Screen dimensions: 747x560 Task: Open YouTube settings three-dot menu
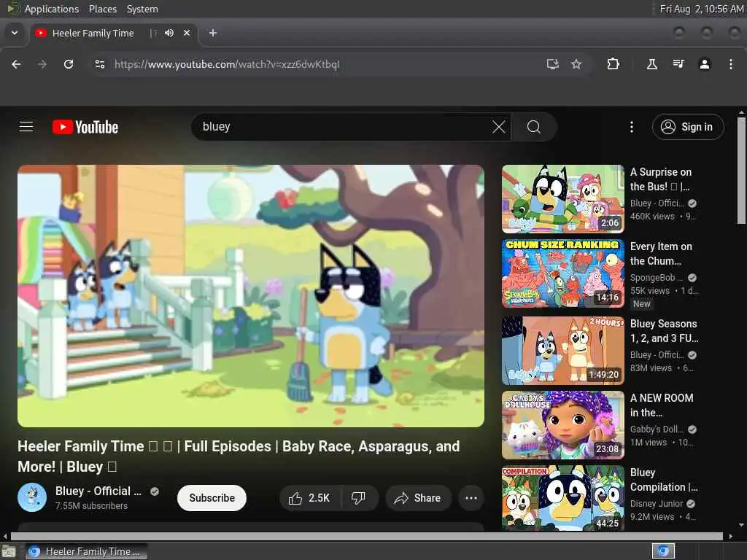[x=631, y=127]
